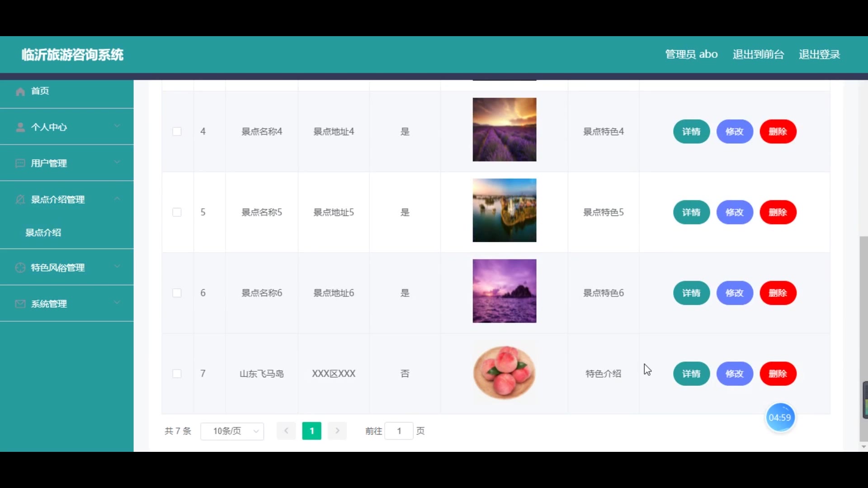
Task: Click 退出登录 in the header
Action: pos(819,54)
